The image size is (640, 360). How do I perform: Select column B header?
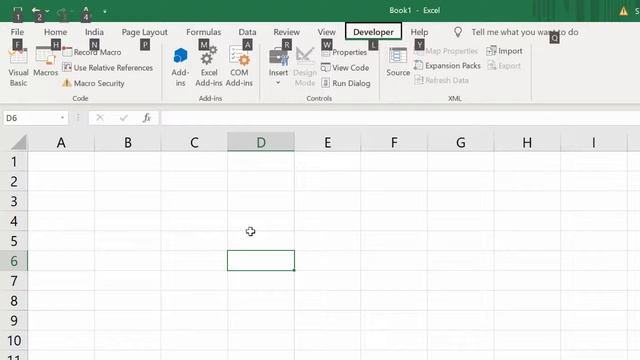click(x=128, y=142)
